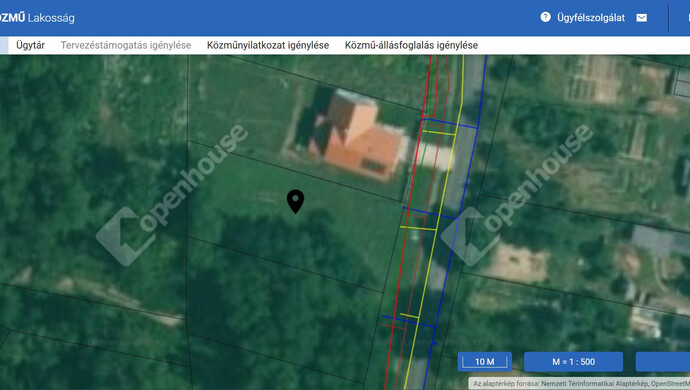The height and width of the screenshot is (390, 690).
Task: Click the help question mark icon
Action: (545, 17)
